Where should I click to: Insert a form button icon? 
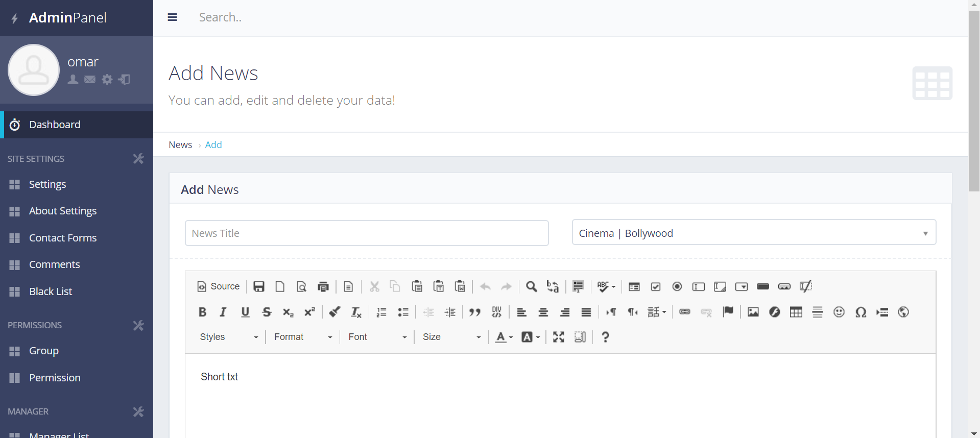click(763, 286)
